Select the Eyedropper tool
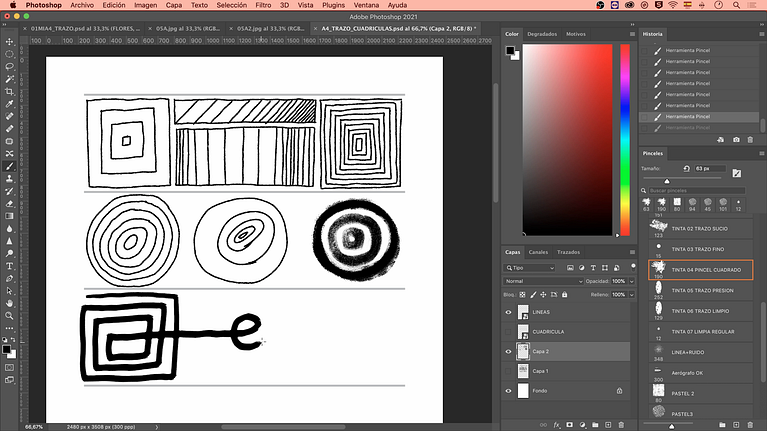The image size is (767, 431). click(9, 104)
